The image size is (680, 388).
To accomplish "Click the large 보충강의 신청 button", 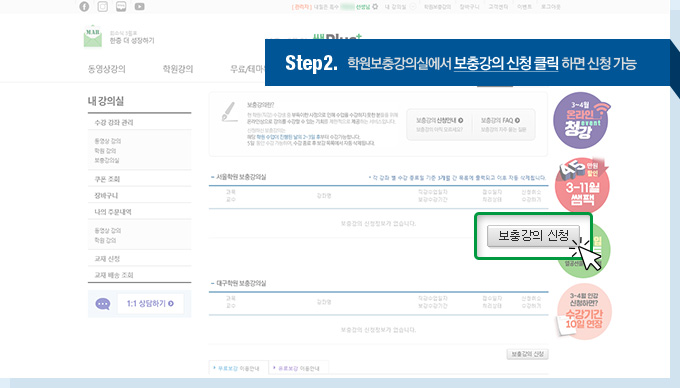I will coord(533,236).
